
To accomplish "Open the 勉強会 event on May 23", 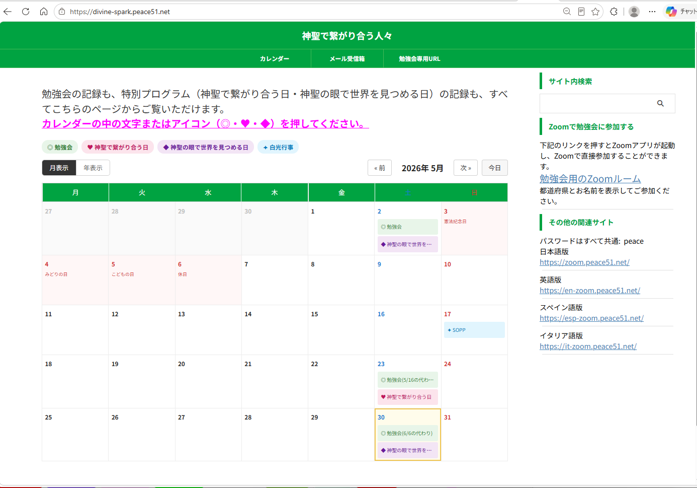I will (408, 380).
